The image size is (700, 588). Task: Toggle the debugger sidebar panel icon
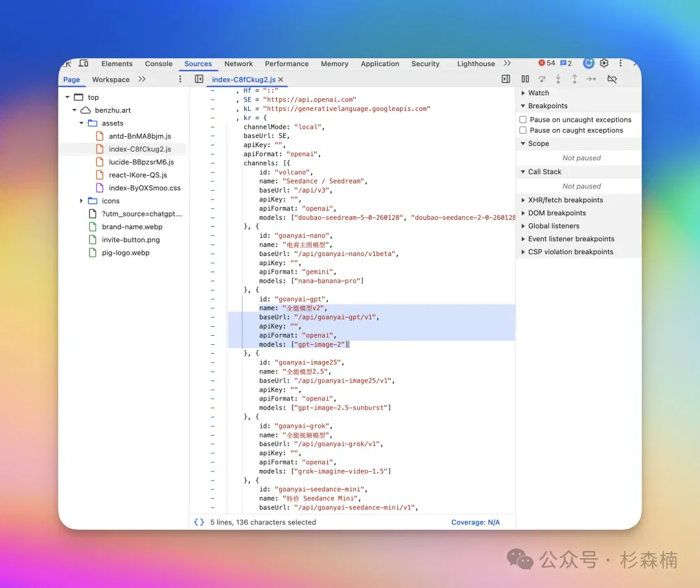[x=506, y=79]
